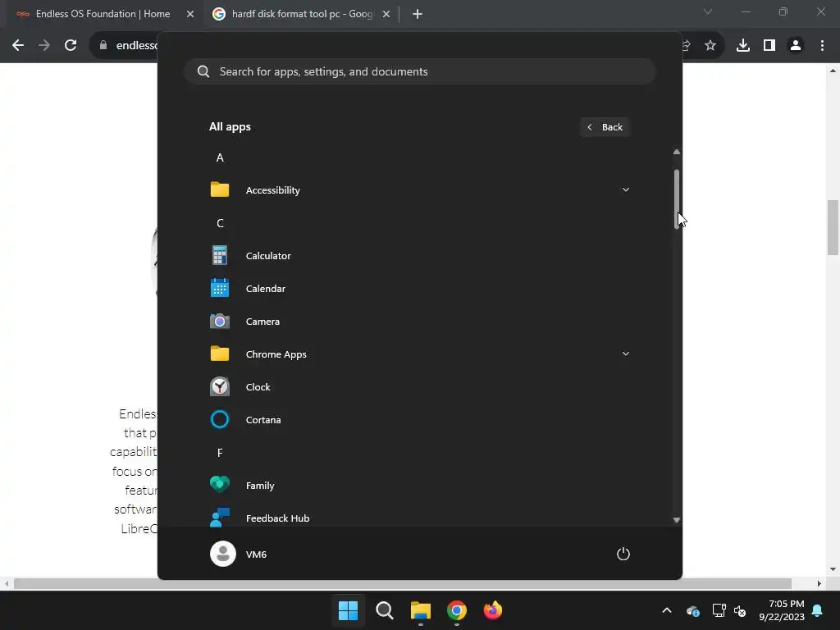Viewport: 840px width, 630px height.
Task: Open Chrome downloads
Action: pos(743,46)
